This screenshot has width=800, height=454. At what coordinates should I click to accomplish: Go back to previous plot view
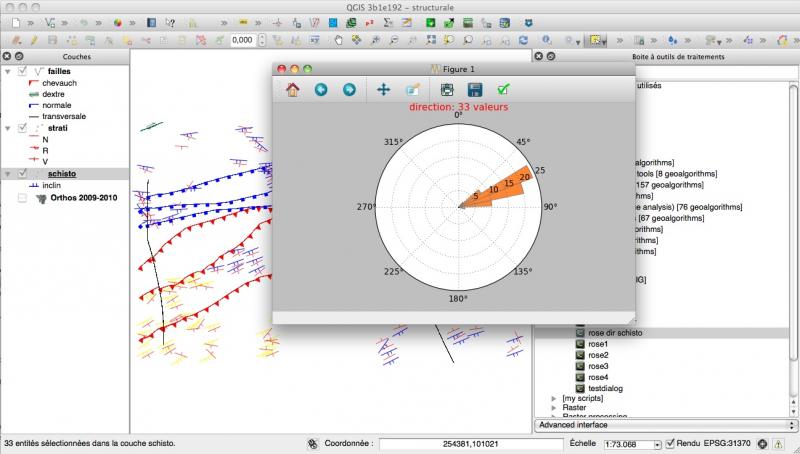321,90
